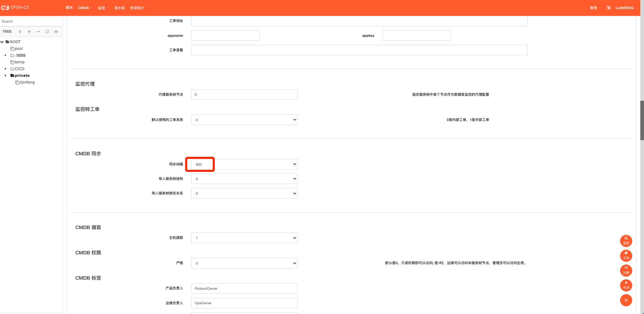
Task: Click the 工单查看 input field
Action: click(x=359, y=50)
